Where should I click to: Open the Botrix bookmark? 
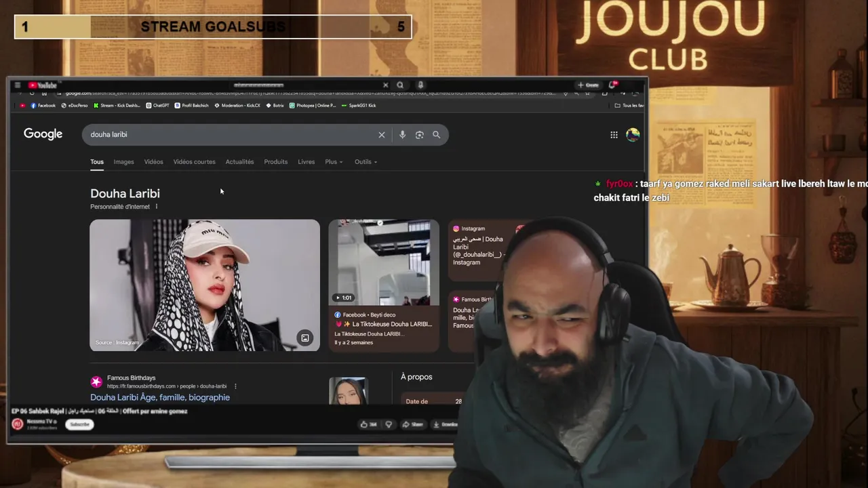[x=275, y=106]
